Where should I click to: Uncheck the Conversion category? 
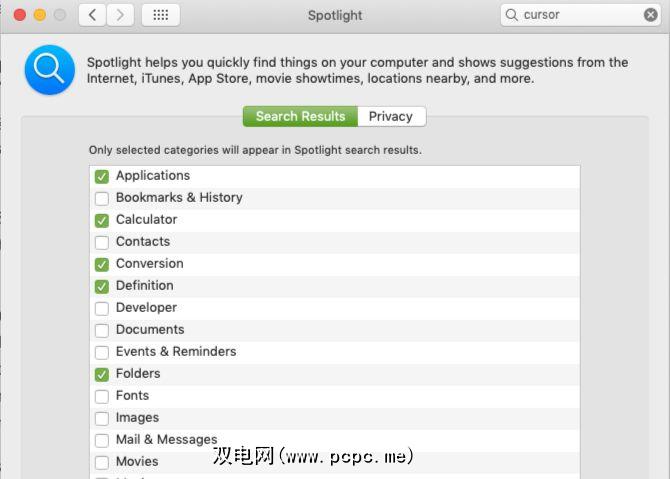click(102, 264)
